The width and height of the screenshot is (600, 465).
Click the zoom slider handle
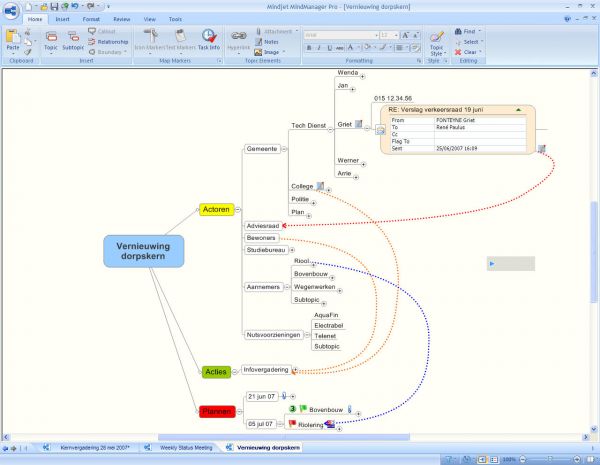(x=550, y=459)
